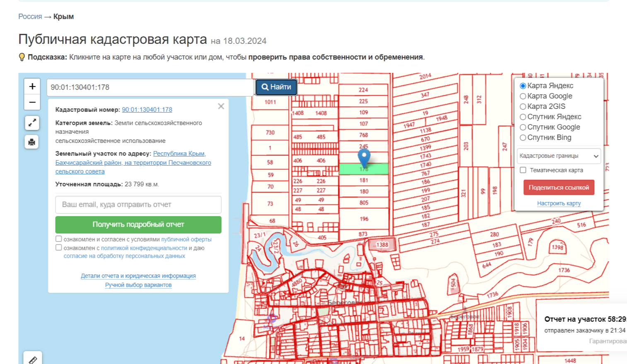Select Карта Google map layer
The height and width of the screenshot is (364, 627).
pyautogui.click(x=523, y=96)
